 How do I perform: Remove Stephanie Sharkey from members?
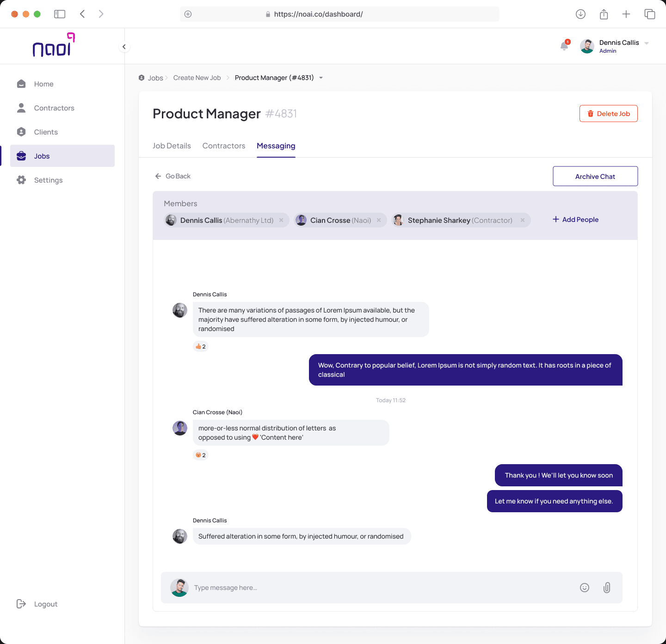523,220
